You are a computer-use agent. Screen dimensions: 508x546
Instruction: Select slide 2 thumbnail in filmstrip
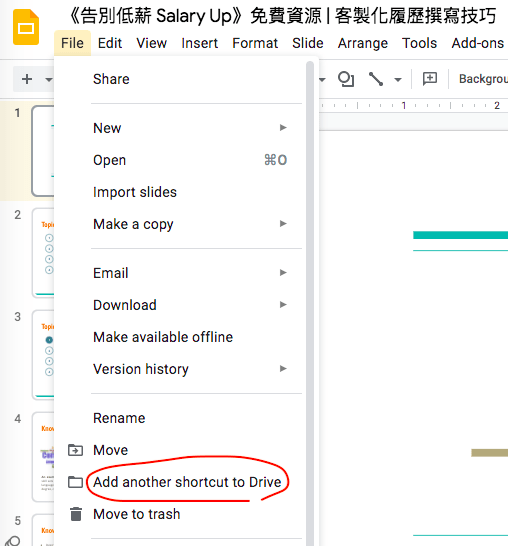pos(43,252)
